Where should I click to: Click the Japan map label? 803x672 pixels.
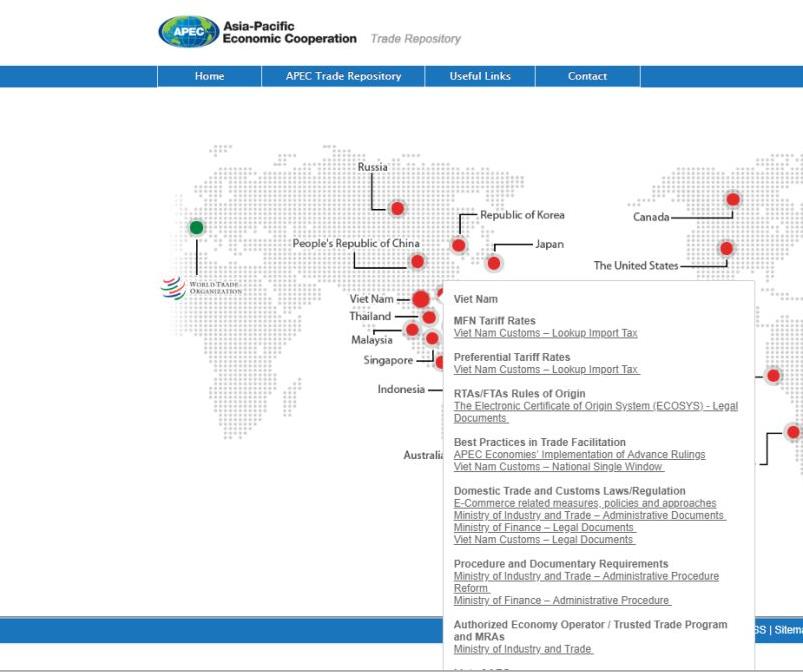tap(550, 244)
